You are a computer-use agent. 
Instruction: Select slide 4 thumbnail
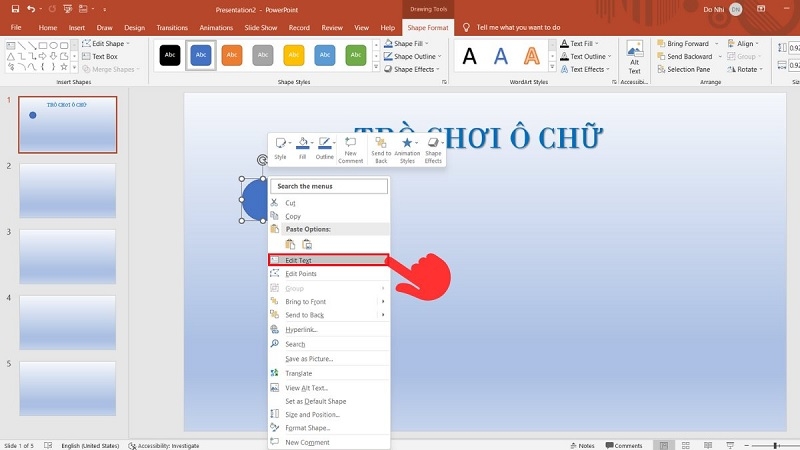67,322
